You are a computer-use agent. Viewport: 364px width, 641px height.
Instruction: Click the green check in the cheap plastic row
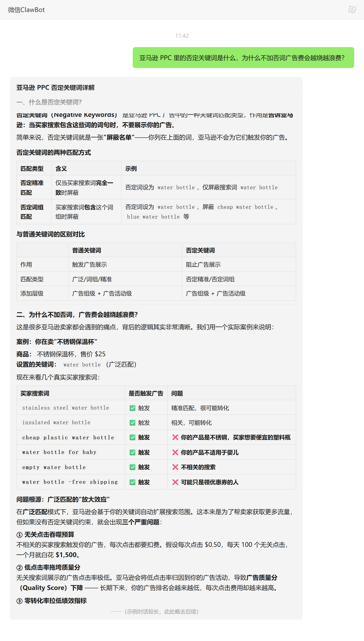pyautogui.click(x=133, y=437)
